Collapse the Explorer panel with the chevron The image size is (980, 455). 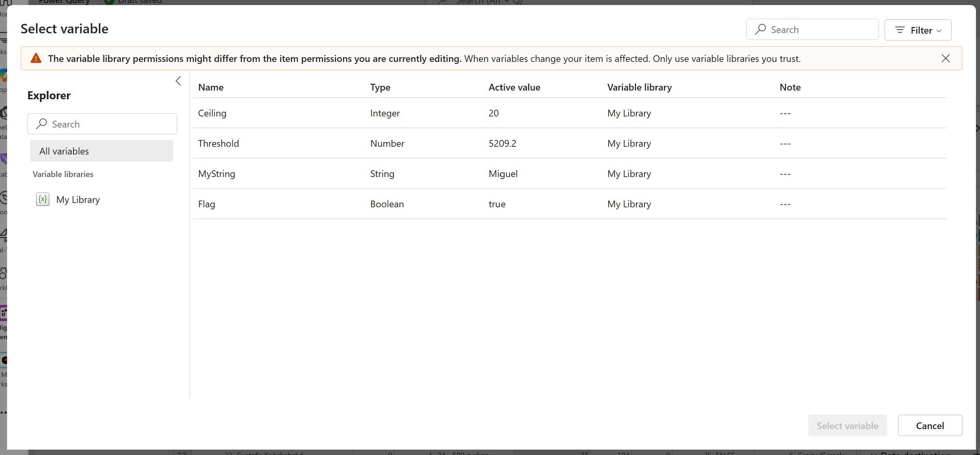[178, 81]
